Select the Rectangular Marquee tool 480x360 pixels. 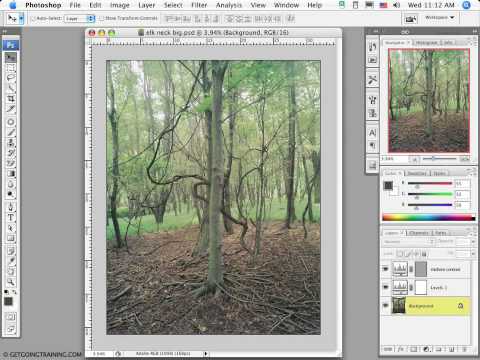[11, 68]
